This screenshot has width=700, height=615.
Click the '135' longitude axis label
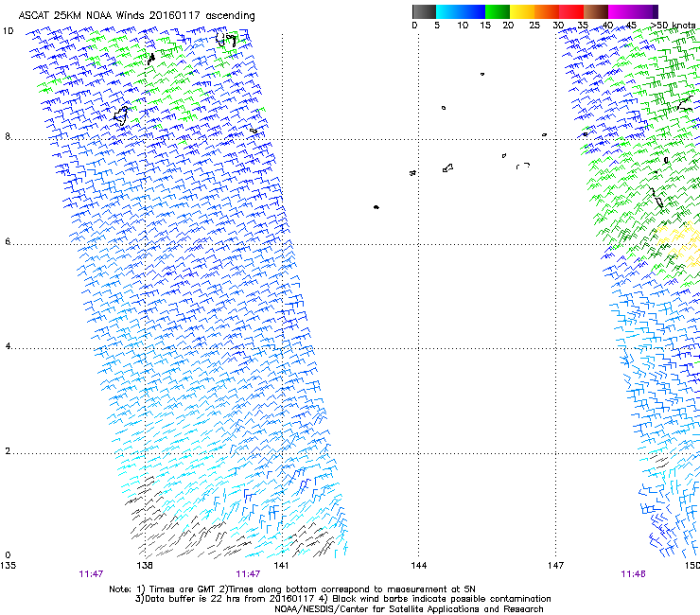[x=8, y=566]
